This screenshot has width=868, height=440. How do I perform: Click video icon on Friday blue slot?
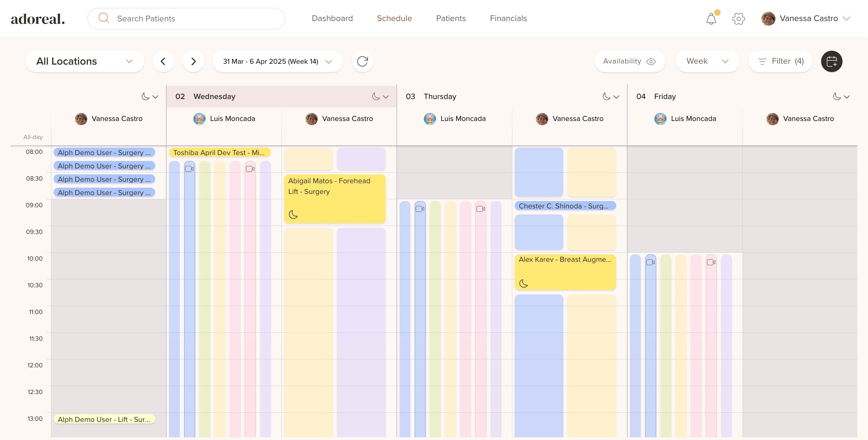click(650, 262)
